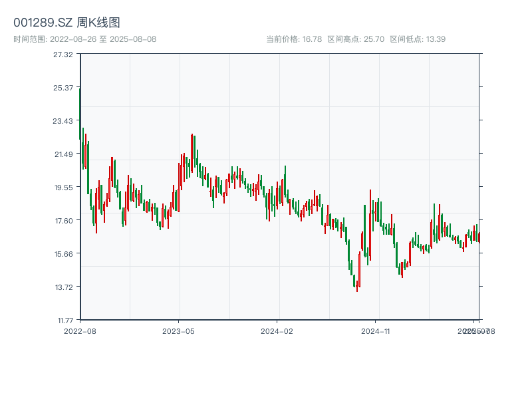
Task: Click the 区间低点 13.39 label
Action: pyautogui.click(x=418, y=39)
